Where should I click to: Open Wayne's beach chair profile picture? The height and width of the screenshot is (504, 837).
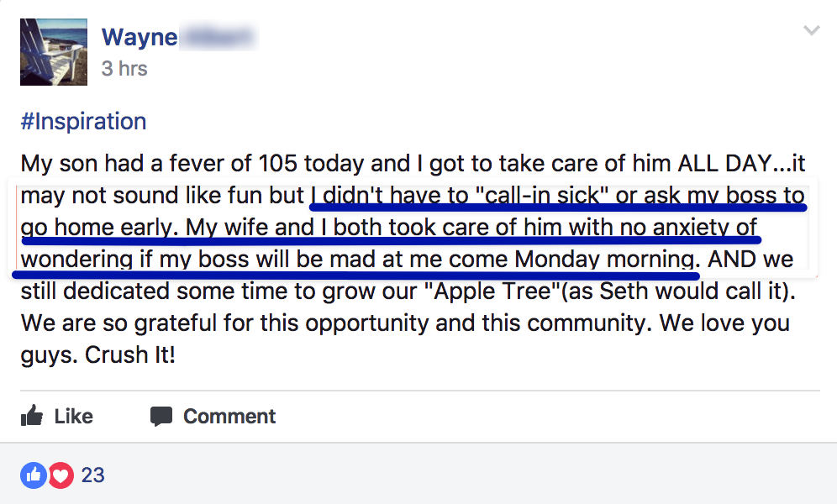[54, 52]
